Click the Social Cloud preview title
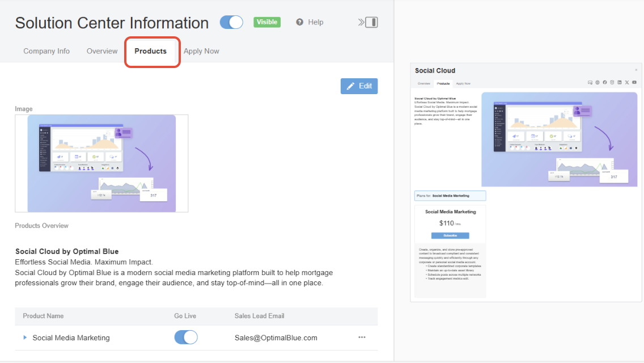Image resolution: width=644 pixels, height=363 pixels. [435, 70]
